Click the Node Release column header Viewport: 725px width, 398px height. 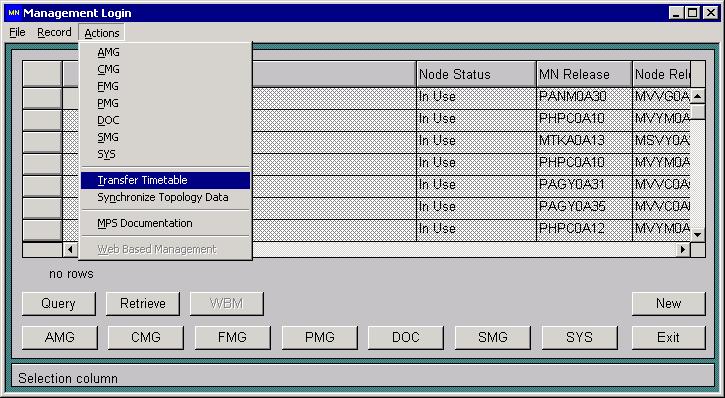click(x=662, y=74)
